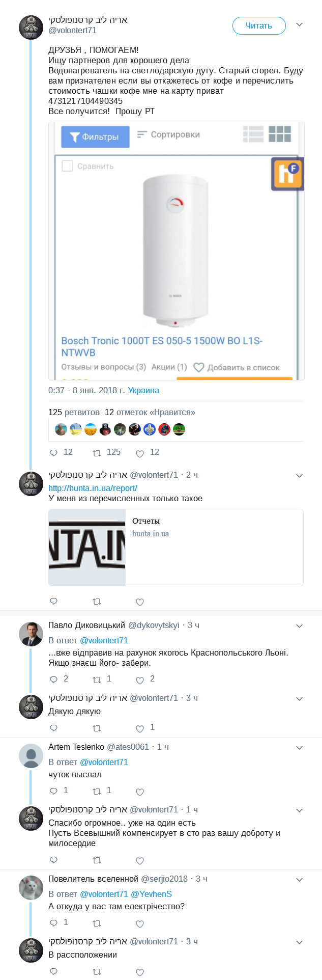Like the 'Дякую дякую' reply
Image resolution: width=322 pixels, height=980 pixels.
click(140, 728)
